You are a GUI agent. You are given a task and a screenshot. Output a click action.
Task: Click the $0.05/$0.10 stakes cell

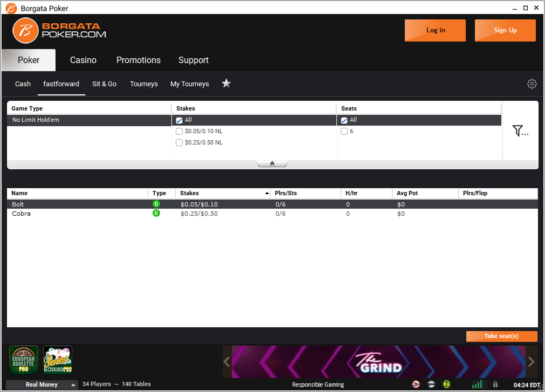(199, 204)
